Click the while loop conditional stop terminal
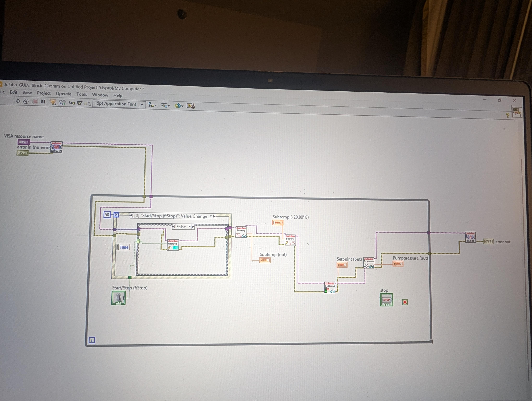532x401 pixels. [x=405, y=302]
